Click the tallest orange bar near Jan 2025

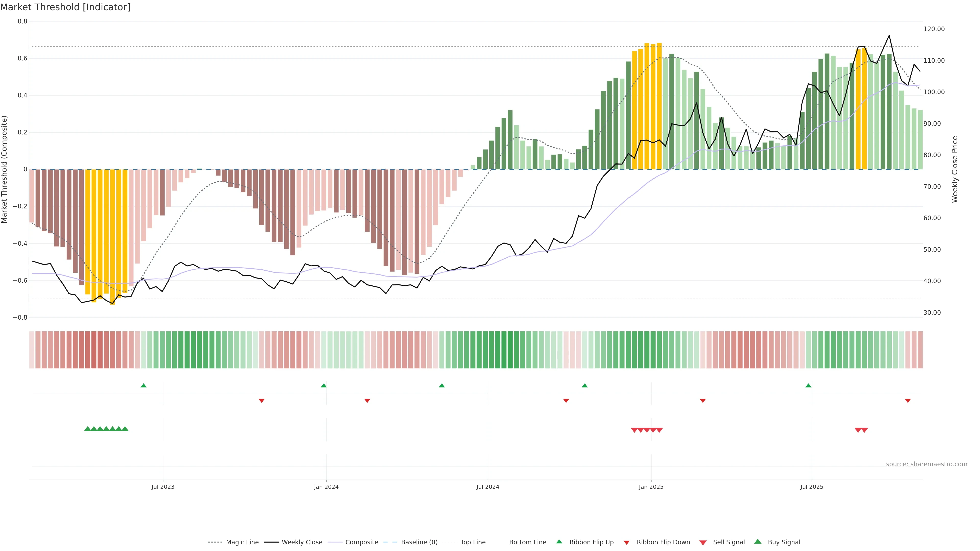659,106
